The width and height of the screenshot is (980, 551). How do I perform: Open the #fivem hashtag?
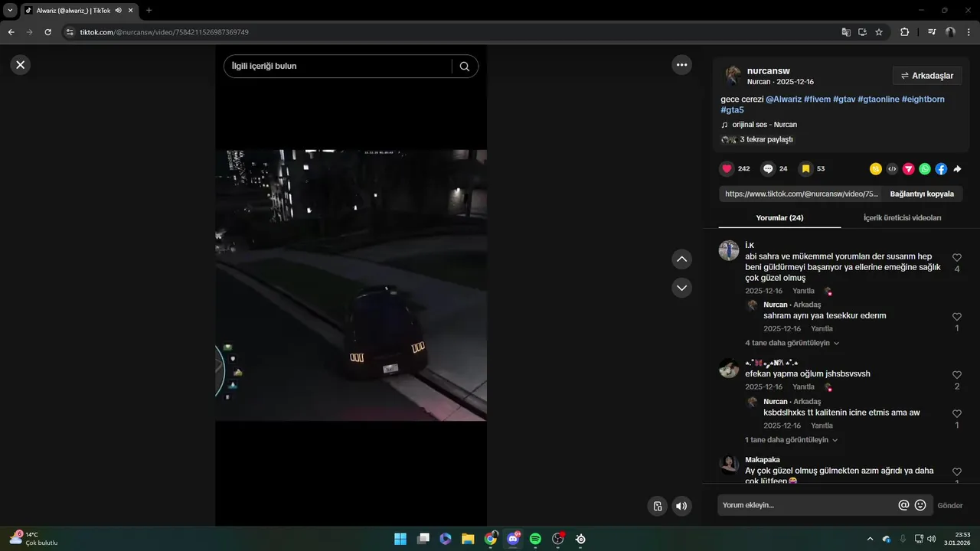pos(817,99)
